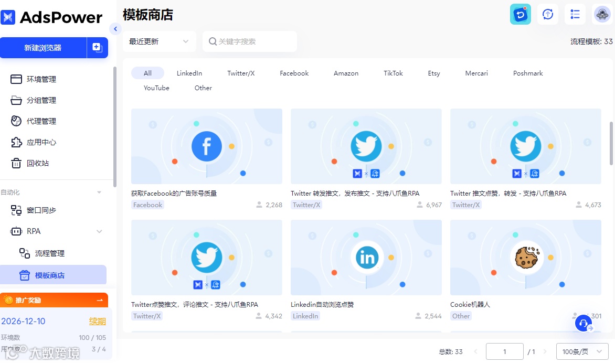Click the AdsPower logo
Viewport: 615px width, 364px height.
51,17
